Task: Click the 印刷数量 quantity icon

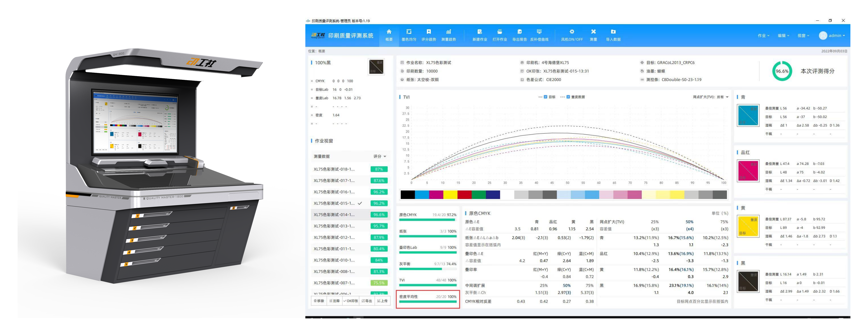Action: [402, 71]
